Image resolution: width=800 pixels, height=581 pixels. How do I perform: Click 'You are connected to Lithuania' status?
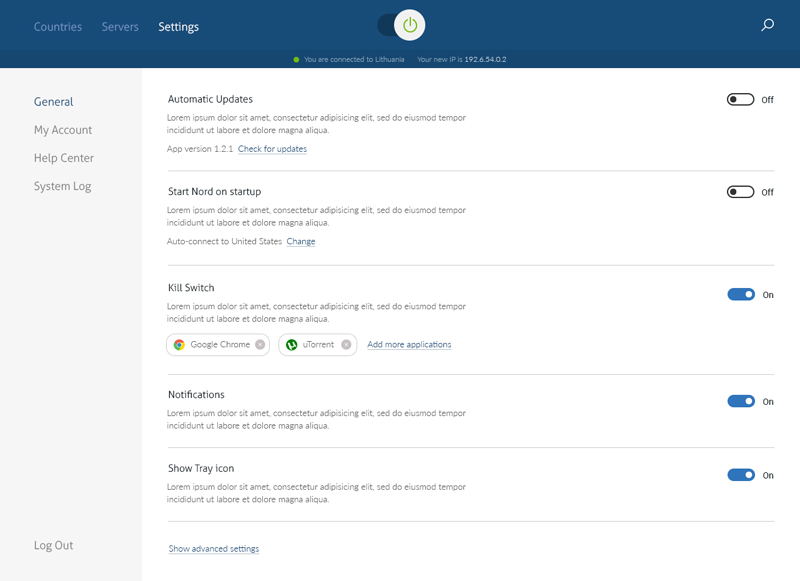(x=354, y=60)
